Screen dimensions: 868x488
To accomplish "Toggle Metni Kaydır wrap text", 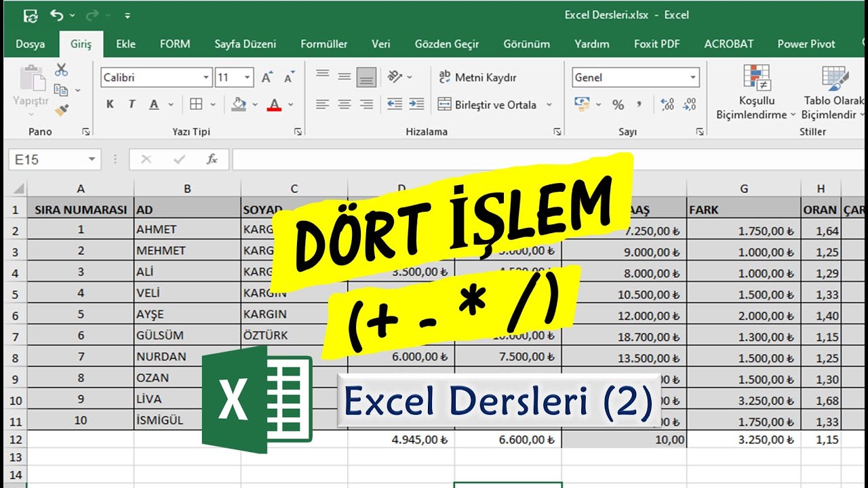I will pos(477,77).
